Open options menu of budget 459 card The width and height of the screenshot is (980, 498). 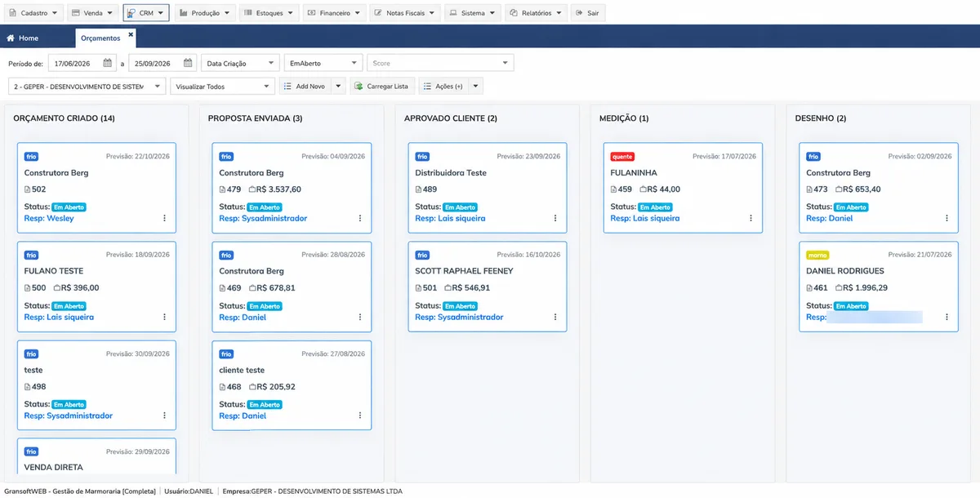click(x=751, y=218)
